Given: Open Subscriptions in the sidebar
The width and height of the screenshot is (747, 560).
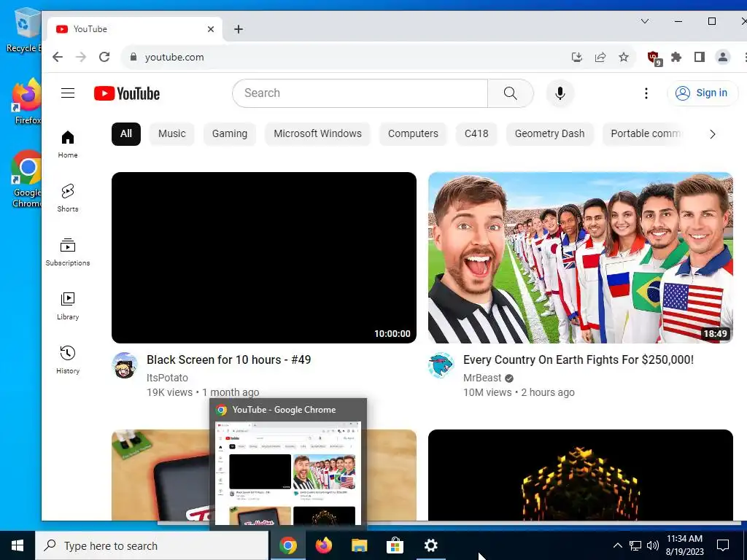Looking at the screenshot, I should coord(68,252).
